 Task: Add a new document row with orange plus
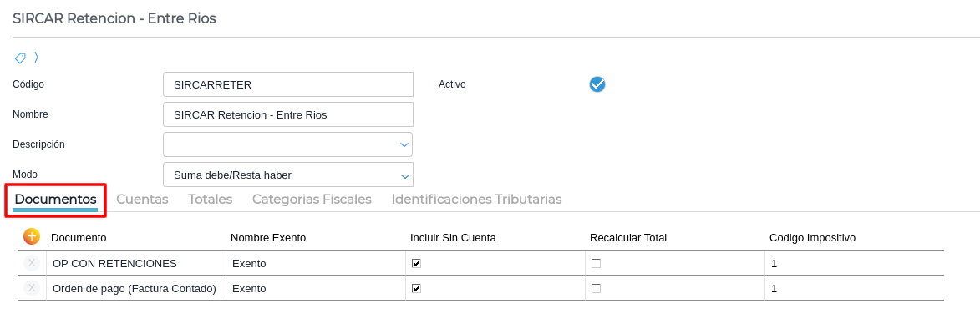[x=31, y=236]
